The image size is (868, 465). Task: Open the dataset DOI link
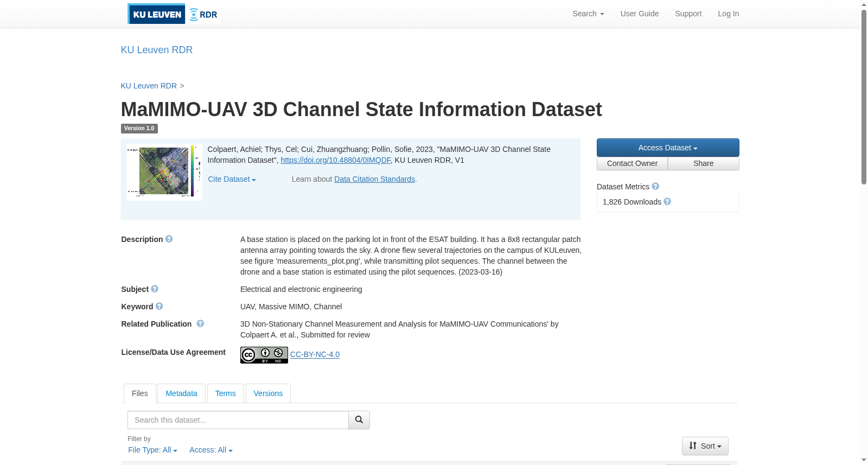point(335,160)
